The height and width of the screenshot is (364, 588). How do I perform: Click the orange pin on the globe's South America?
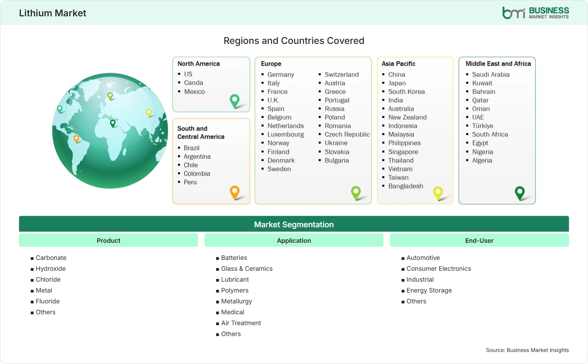click(76, 139)
